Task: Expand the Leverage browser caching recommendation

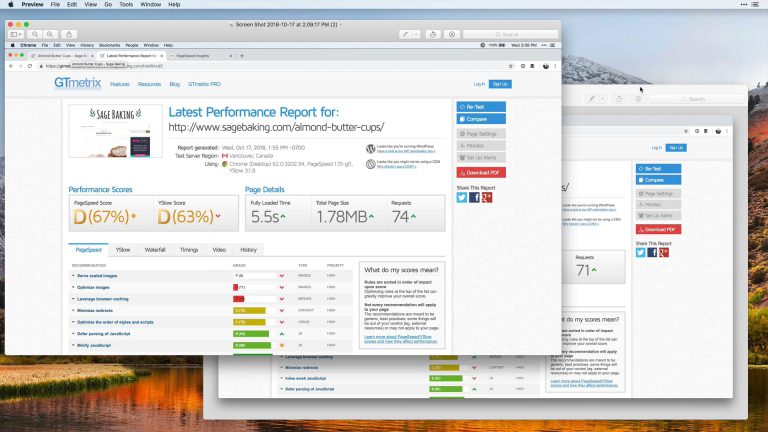Action: 103,299
